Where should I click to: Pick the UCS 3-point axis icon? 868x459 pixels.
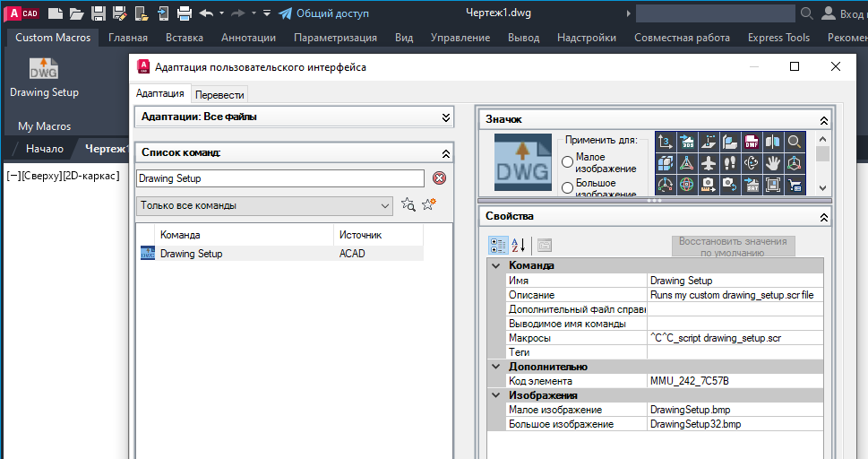(x=665, y=142)
